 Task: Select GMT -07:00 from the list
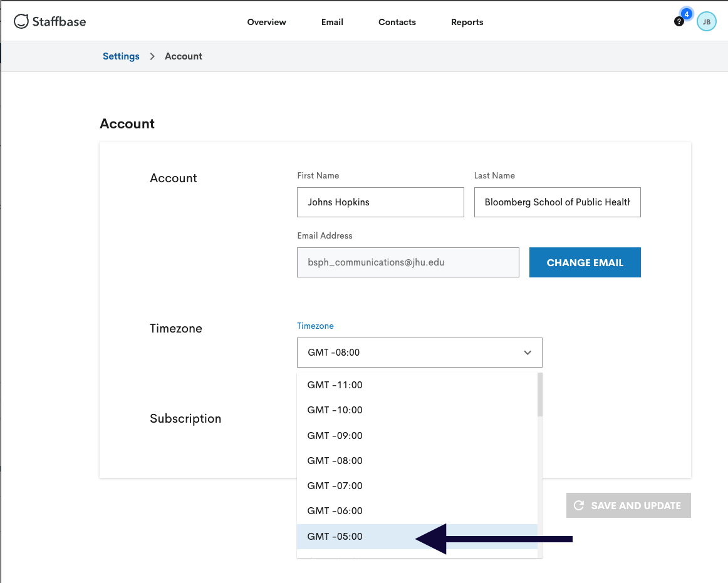(417, 485)
